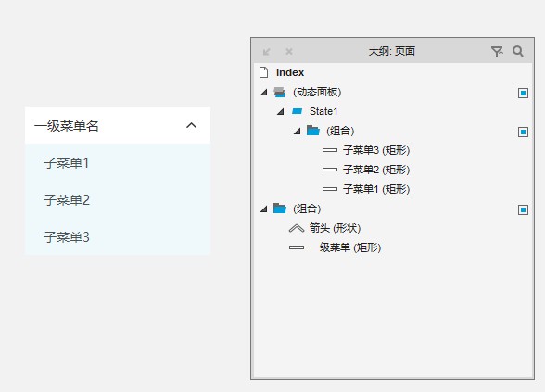Click the blue State1 icon

[297, 111]
